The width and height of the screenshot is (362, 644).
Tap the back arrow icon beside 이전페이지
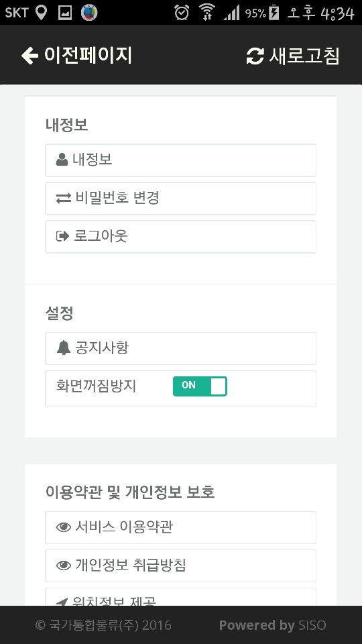tap(29, 56)
